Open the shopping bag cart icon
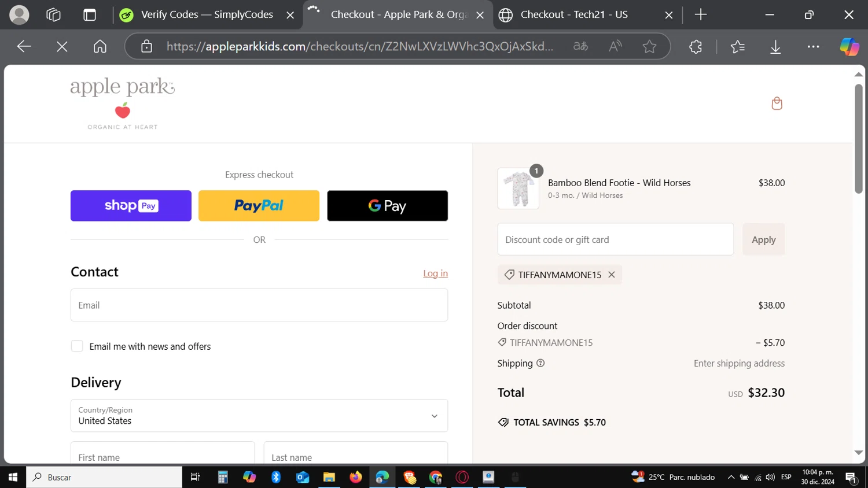 click(777, 103)
